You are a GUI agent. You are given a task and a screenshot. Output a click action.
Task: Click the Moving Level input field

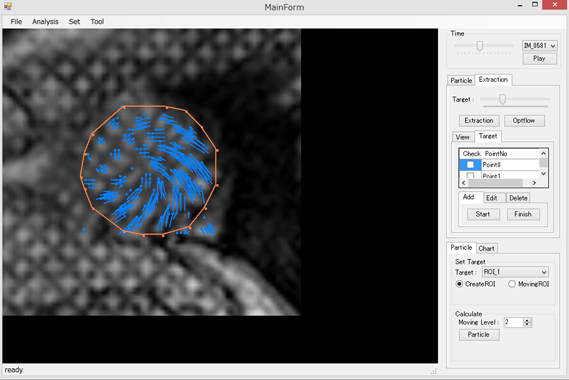click(x=513, y=322)
